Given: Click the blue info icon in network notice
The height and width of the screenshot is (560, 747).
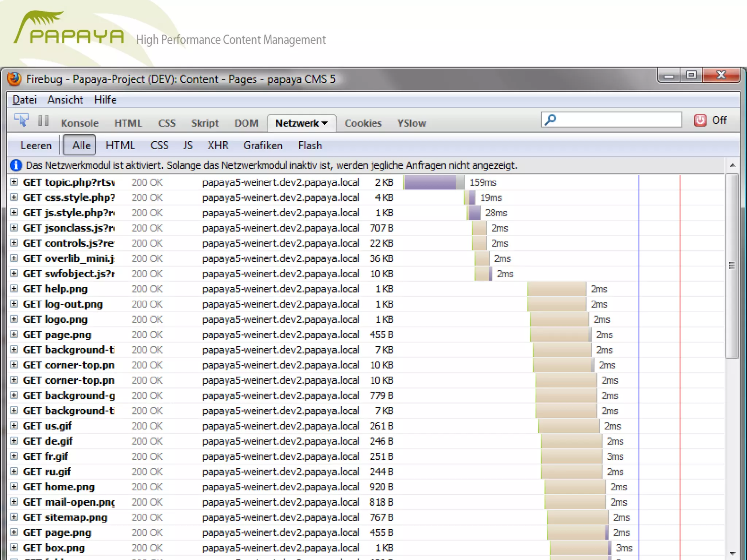Looking at the screenshot, I should click(16, 165).
